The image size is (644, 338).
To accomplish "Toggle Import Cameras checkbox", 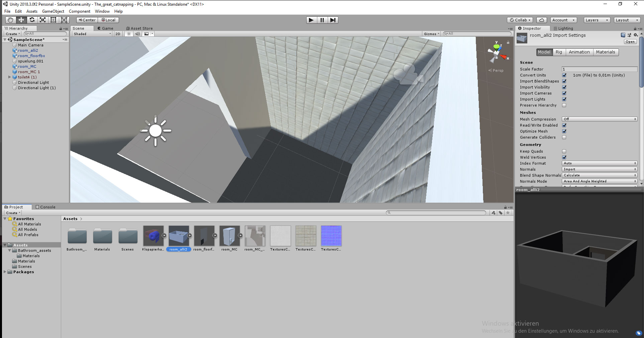I will click(x=564, y=93).
